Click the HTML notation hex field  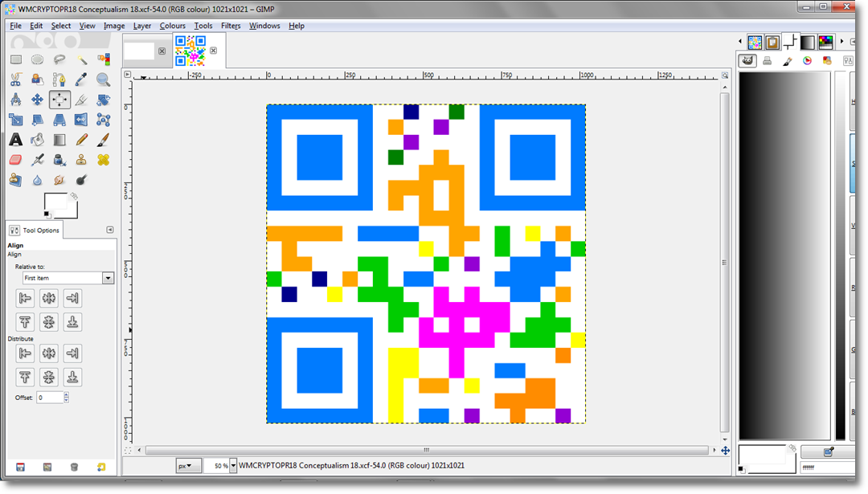pyautogui.click(x=828, y=467)
